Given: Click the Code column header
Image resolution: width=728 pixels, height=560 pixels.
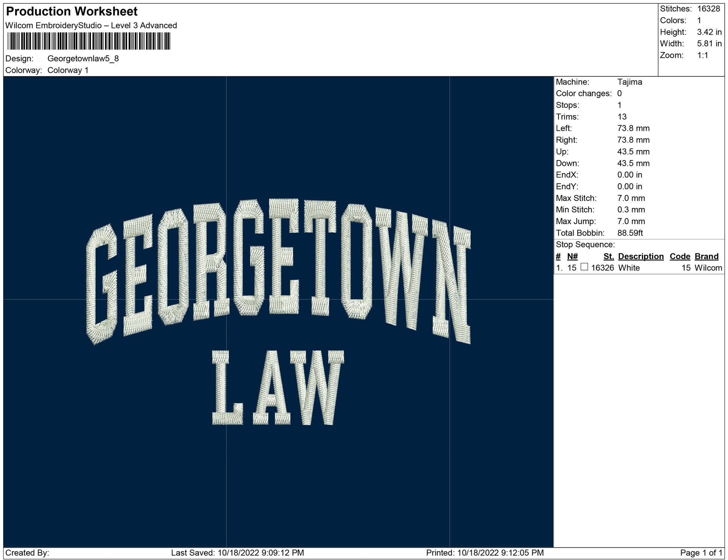Looking at the screenshot, I should pyautogui.click(x=679, y=256).
